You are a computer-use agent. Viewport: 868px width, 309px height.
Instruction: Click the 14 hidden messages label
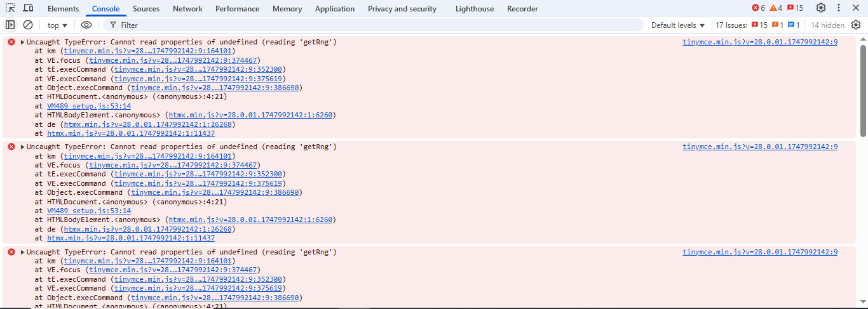827,25
